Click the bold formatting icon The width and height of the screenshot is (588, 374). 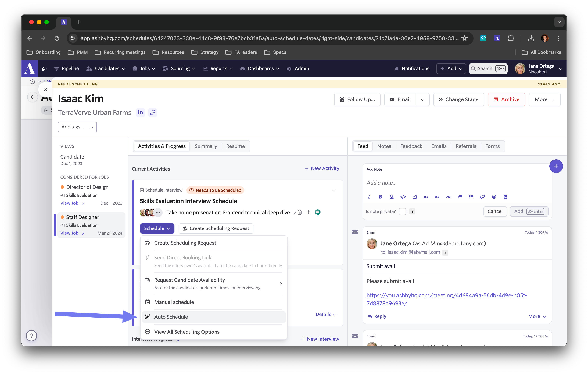click(380, 197)
